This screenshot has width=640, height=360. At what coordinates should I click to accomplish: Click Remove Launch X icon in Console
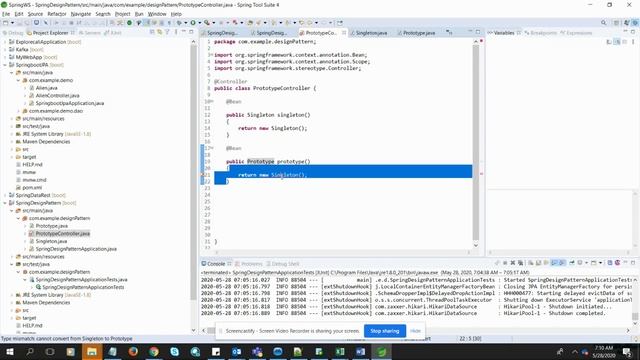click(513, 263)
